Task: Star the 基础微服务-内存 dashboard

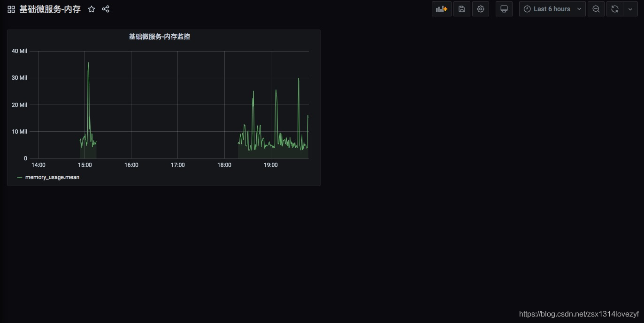Action: tap(92, 9)
